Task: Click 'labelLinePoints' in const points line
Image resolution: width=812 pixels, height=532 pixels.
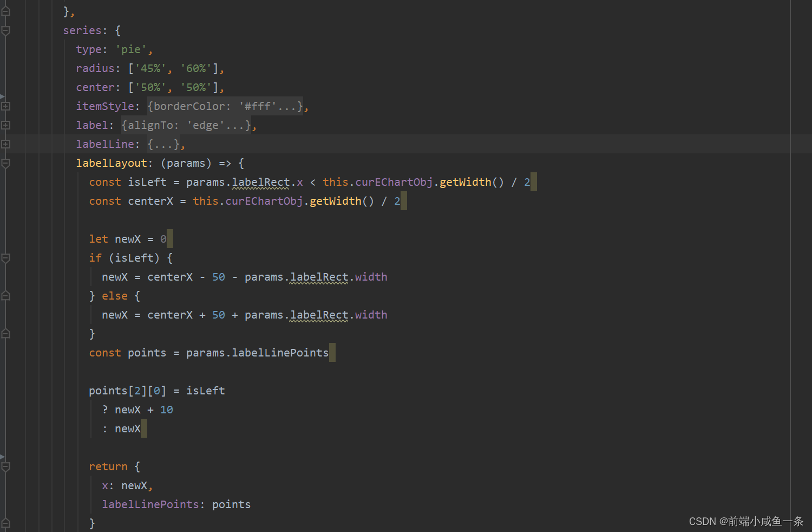Action: [x=280, y=353]
